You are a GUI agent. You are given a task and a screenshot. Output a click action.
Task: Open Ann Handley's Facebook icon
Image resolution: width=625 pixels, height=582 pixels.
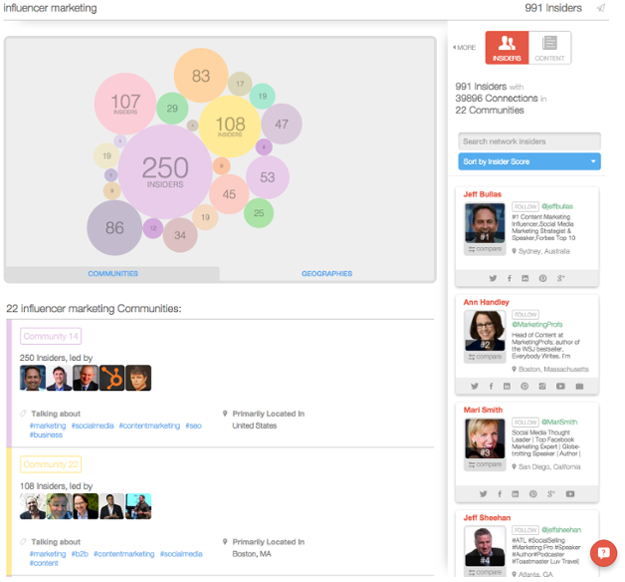[x=491, y=386]
